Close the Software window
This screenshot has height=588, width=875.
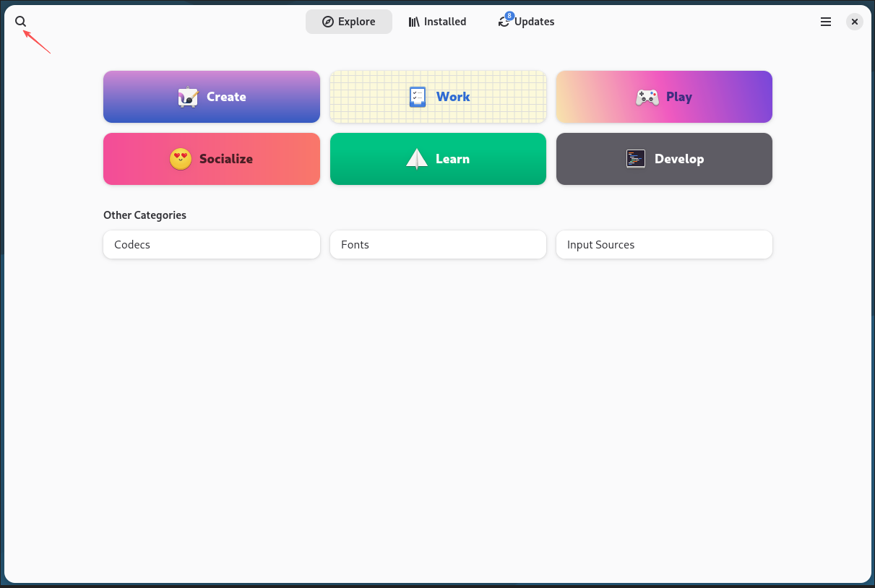point(854,22)
